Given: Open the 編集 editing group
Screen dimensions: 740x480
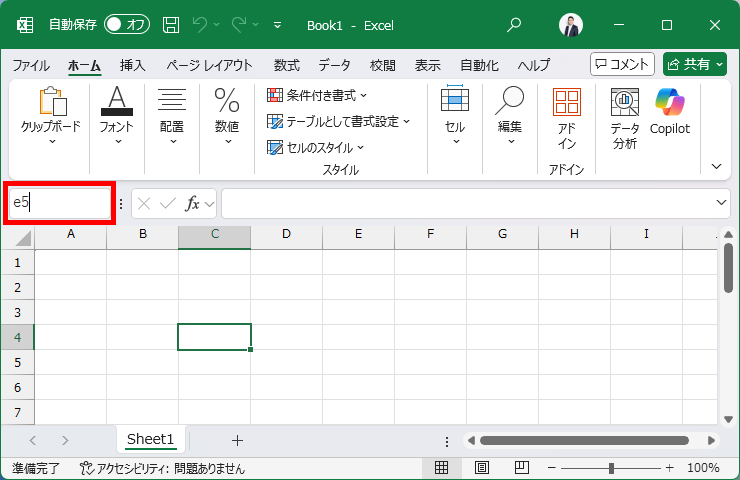Looking at the screenshot, I should point(510,116).
